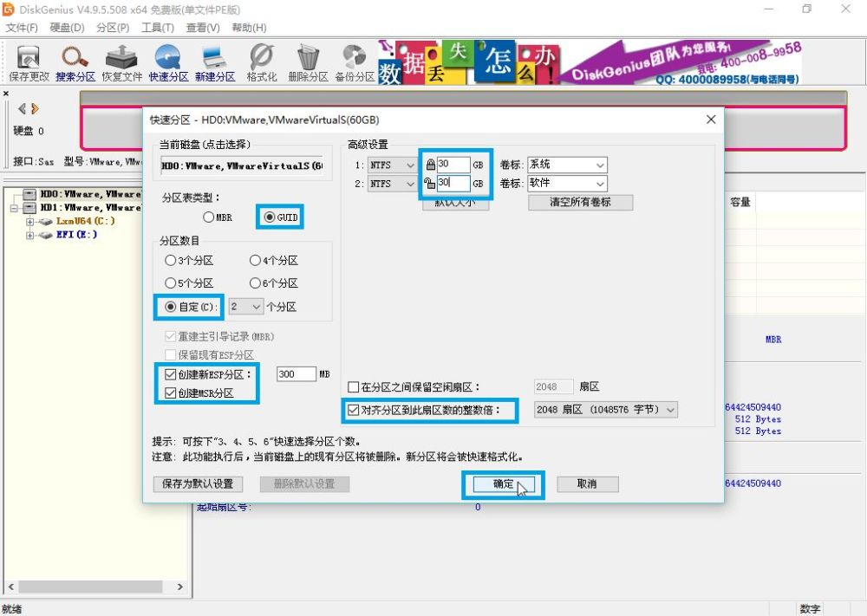Open the custom partition count dropdown
The height and width of the screenshot is (616, 867).
click(x=245, y=307)
